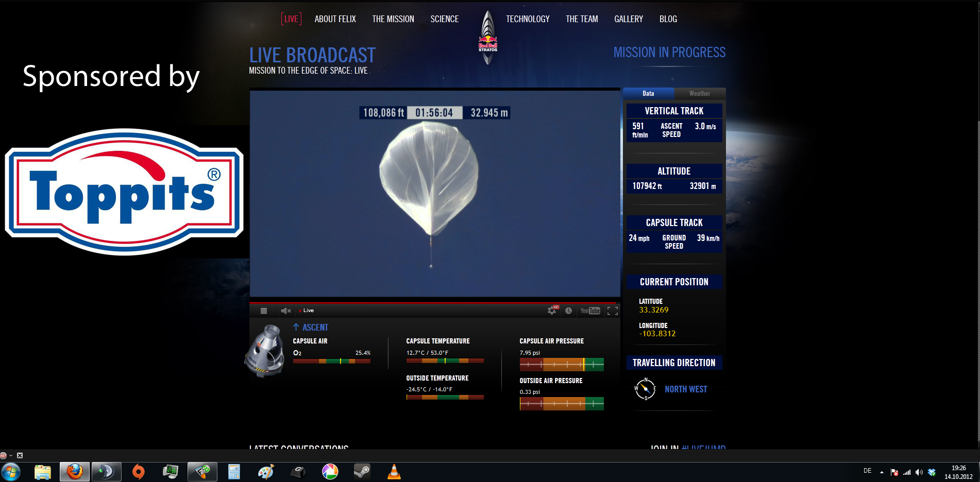Click the Red Bull Stratos logo
980x482 pixels.
click(x=487, y=38)
